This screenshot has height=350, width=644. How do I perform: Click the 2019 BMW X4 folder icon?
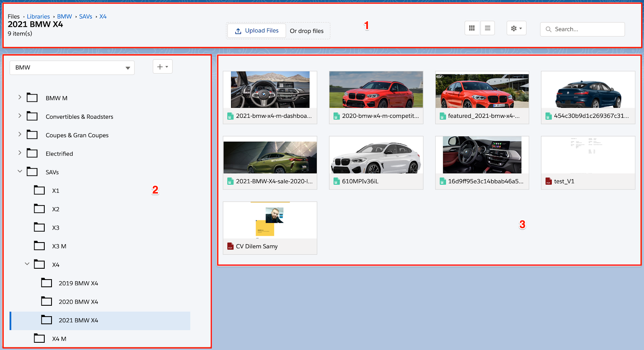(47, 282)
